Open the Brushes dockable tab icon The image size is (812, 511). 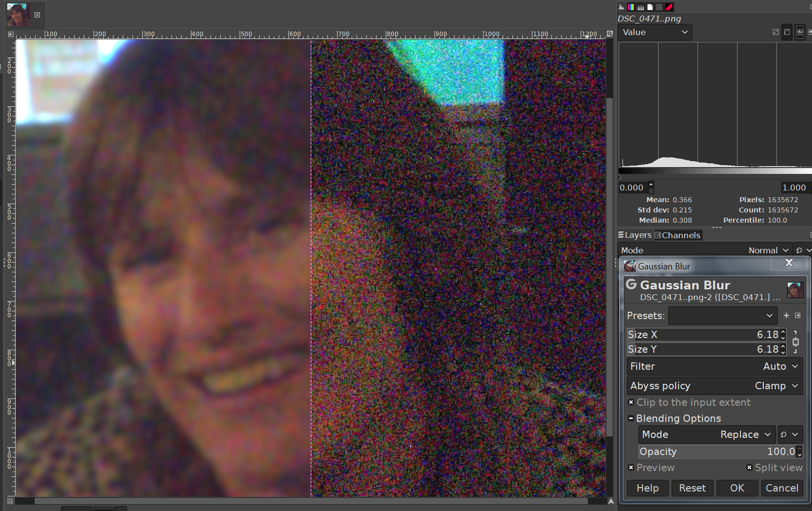(x=641, y=7)
